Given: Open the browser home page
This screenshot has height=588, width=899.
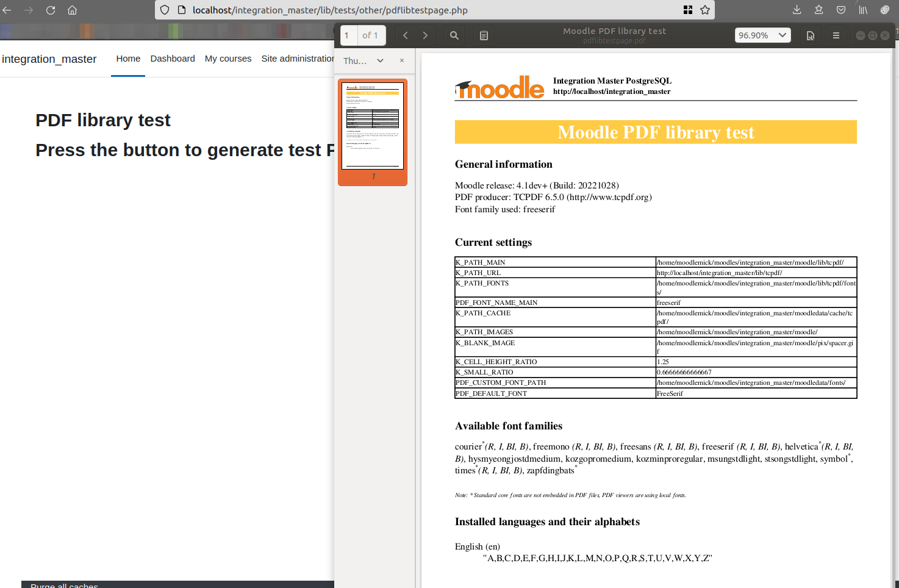Looking at the screenshot, I should tap(72, 10).
